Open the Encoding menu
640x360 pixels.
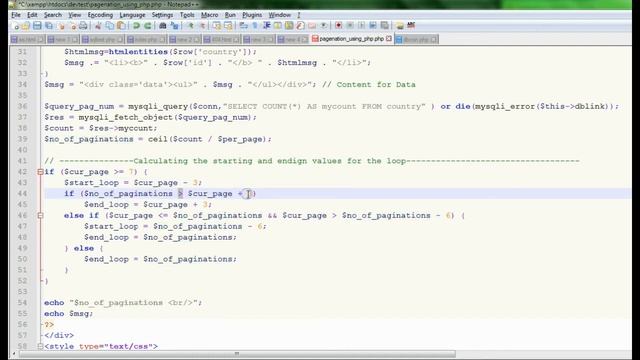(x=100, y=15)
